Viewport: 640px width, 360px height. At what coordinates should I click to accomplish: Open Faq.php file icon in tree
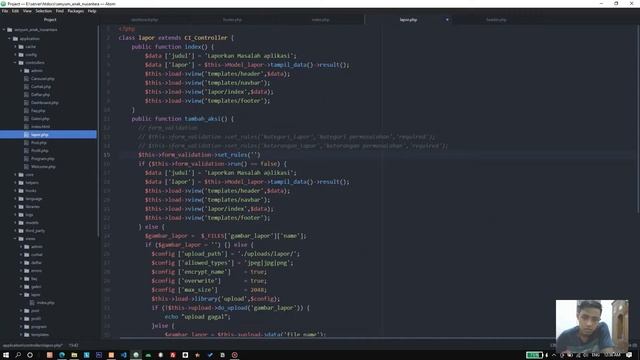(27, 111)
